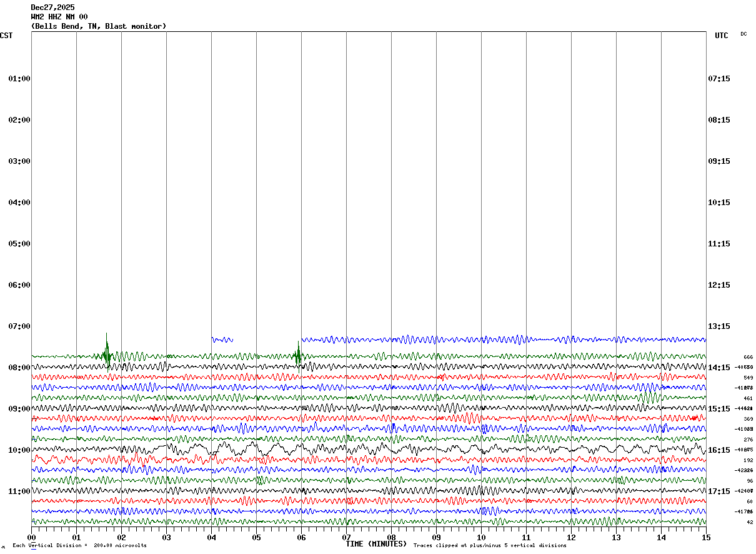
Task: Click the 17:15 UTC row label
Action: click(719, 491)
